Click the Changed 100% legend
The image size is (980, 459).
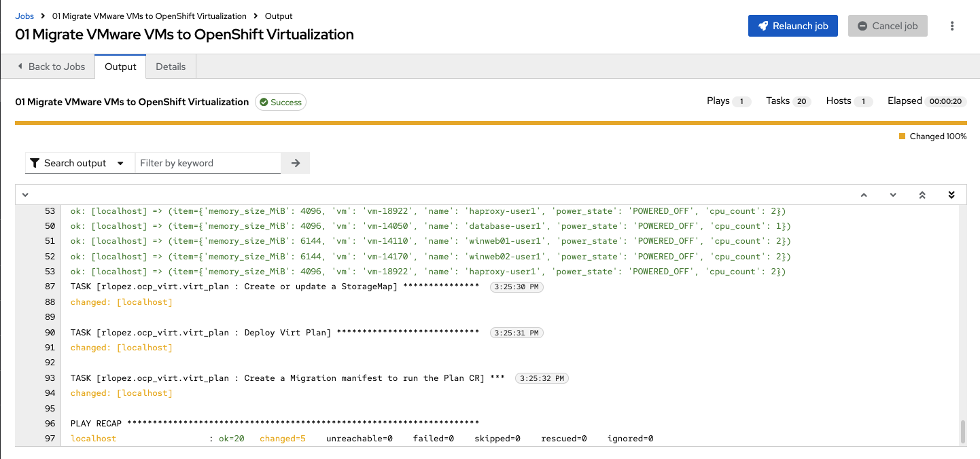pos(932,136)
